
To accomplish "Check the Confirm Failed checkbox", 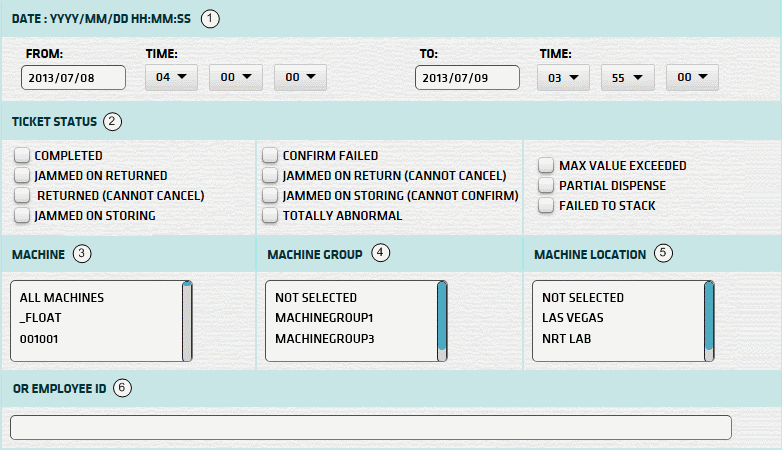I will point(270,156).
